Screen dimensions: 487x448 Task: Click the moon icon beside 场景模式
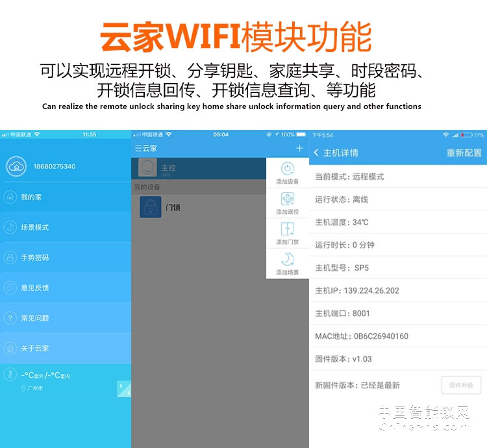10,227
